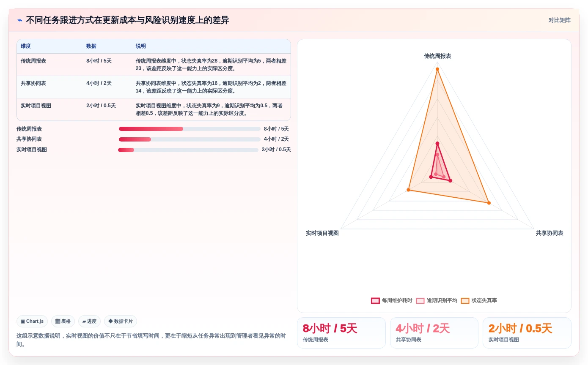588x365 pixels.
Task: Click the 进度 tag chip
Action: [89, 321]
